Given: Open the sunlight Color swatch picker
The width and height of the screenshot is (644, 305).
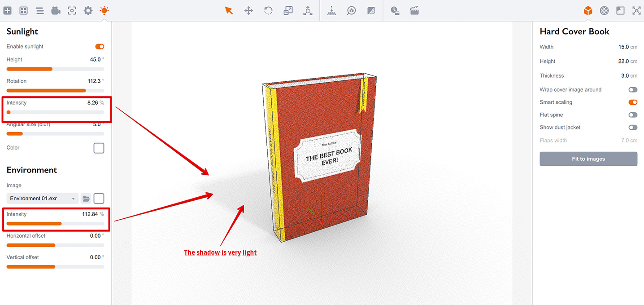Looking at the screenshot, I should pos(99,148).
